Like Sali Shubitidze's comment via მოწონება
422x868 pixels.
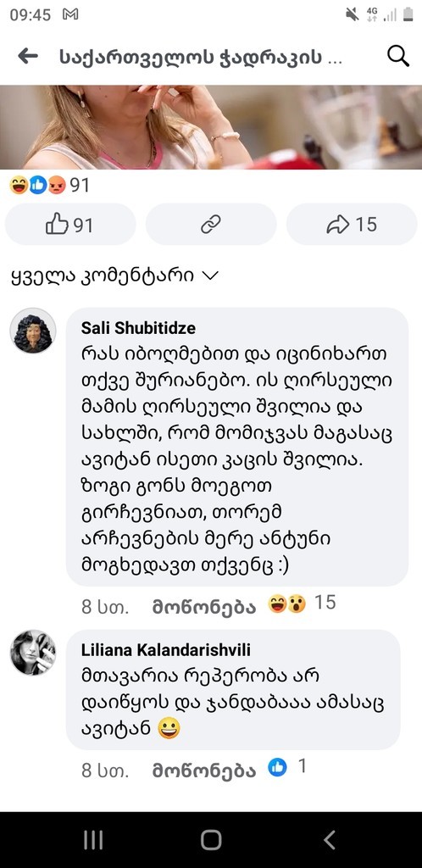point(204,607)
